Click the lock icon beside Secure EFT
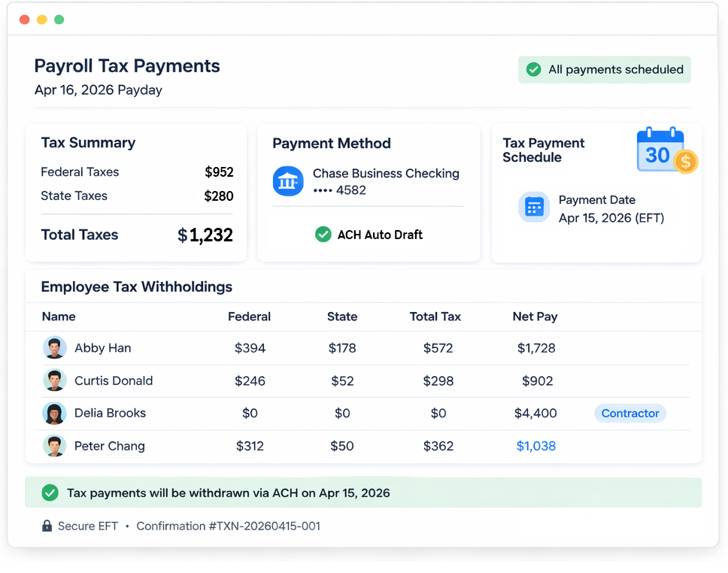 tap(48, 526)
